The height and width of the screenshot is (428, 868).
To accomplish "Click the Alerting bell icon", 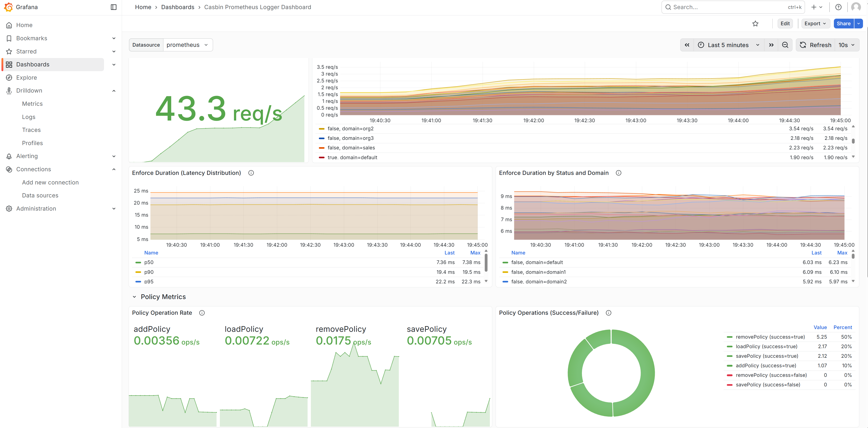I will point(9,156).
